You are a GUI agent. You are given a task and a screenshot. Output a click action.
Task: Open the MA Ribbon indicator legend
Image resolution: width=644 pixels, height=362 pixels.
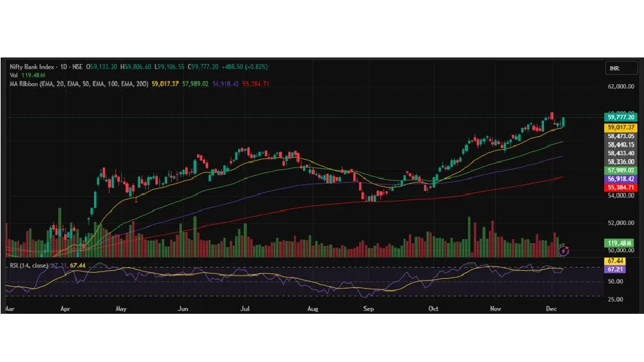click(79, 84)
